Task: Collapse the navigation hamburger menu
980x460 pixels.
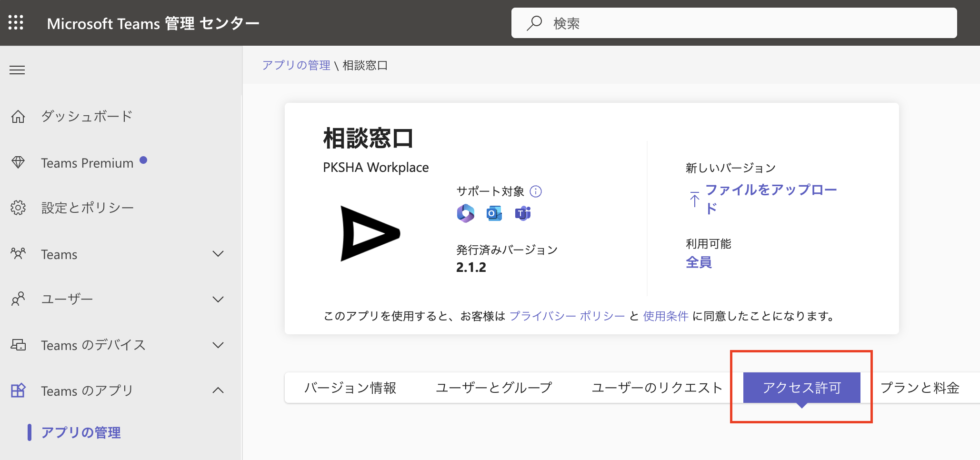Action: click(17, 70)
